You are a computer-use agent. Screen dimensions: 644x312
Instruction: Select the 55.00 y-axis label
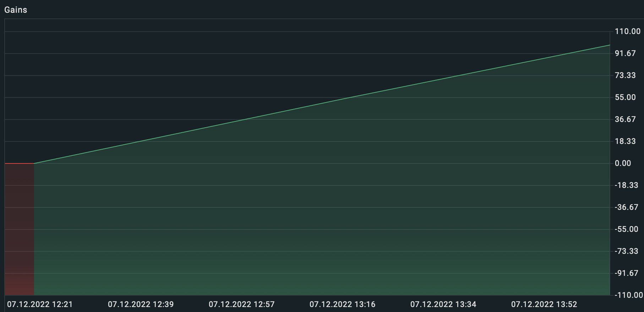pyautogui.click(x=625, y=97)
